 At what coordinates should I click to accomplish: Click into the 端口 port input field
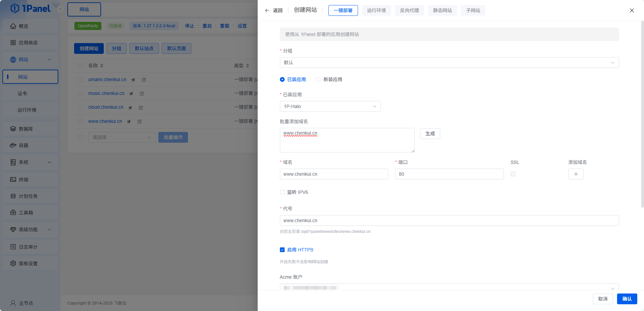pos(449,174)
